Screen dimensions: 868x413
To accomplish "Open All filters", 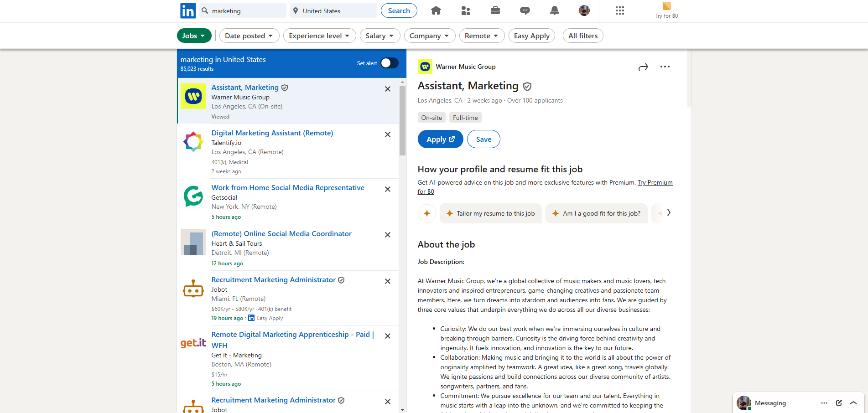I will coord(583,36).
